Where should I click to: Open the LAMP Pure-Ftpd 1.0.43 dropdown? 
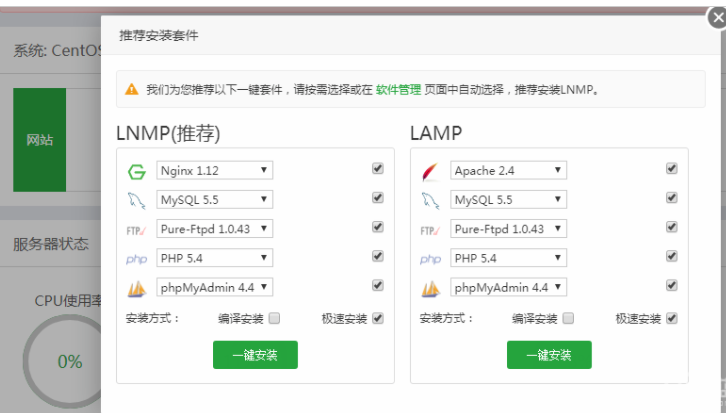coord(508,228)
